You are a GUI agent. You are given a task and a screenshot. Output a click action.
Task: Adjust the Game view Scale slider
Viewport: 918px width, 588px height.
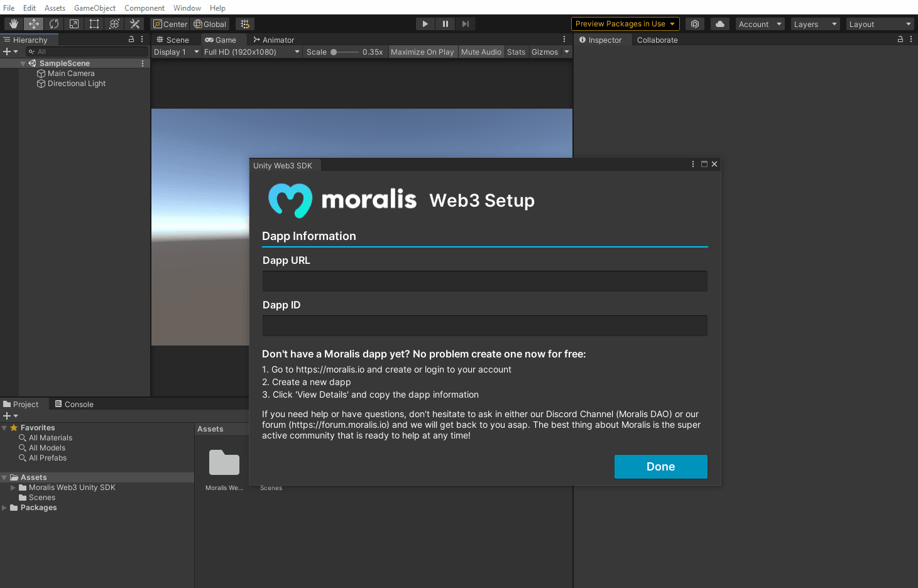coord(345,52)
